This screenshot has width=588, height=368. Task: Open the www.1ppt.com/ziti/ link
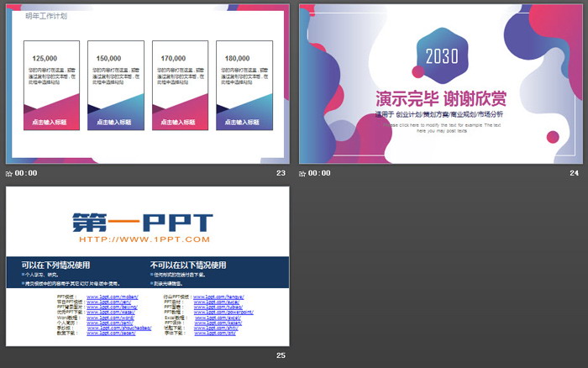(215, 333)
